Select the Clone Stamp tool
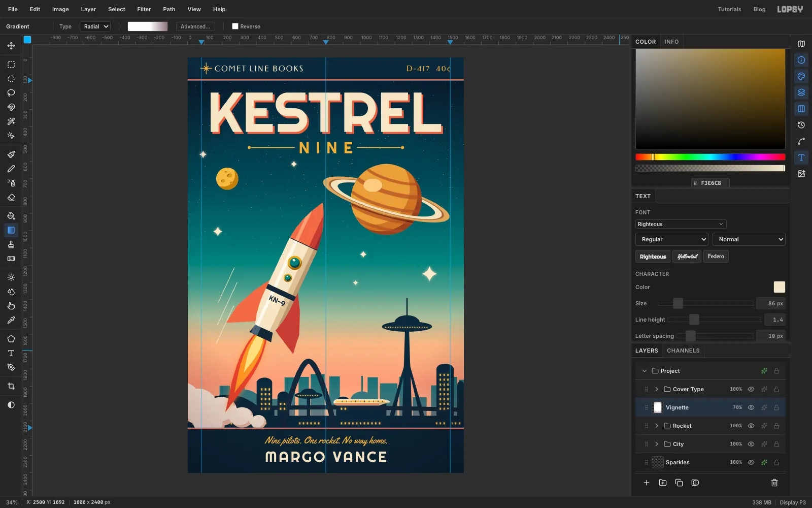Viewport: 812px width, 508px height. (11, 244)
